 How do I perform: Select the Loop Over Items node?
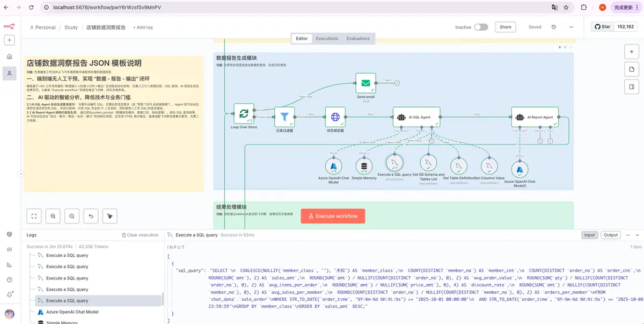[244, 113]
